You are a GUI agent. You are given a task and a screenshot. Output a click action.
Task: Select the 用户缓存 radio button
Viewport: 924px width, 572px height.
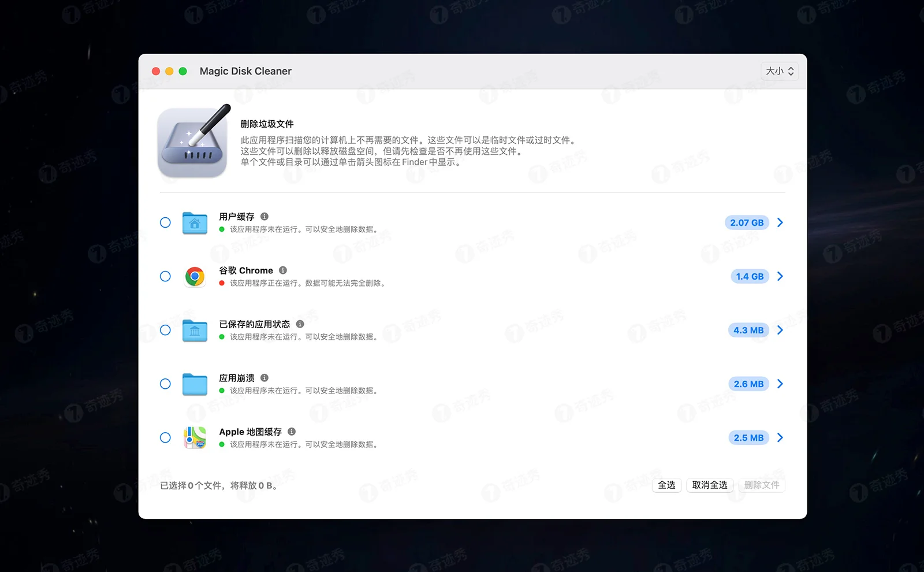coord(165,222)
